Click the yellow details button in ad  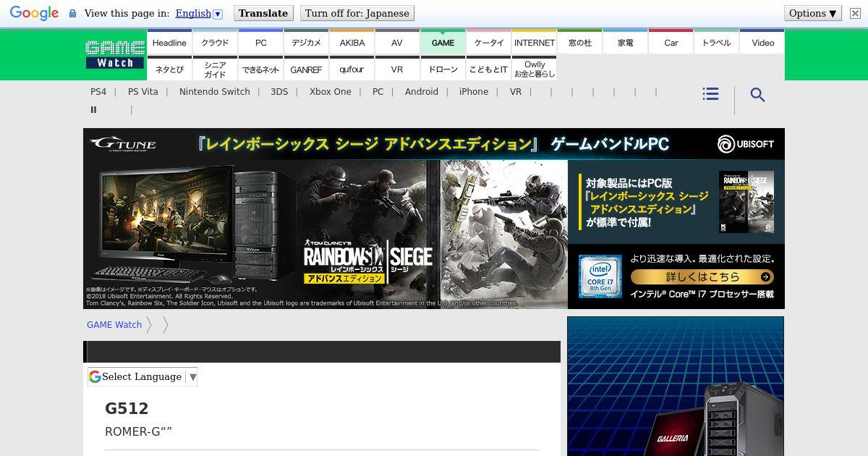tap(702, 277)
